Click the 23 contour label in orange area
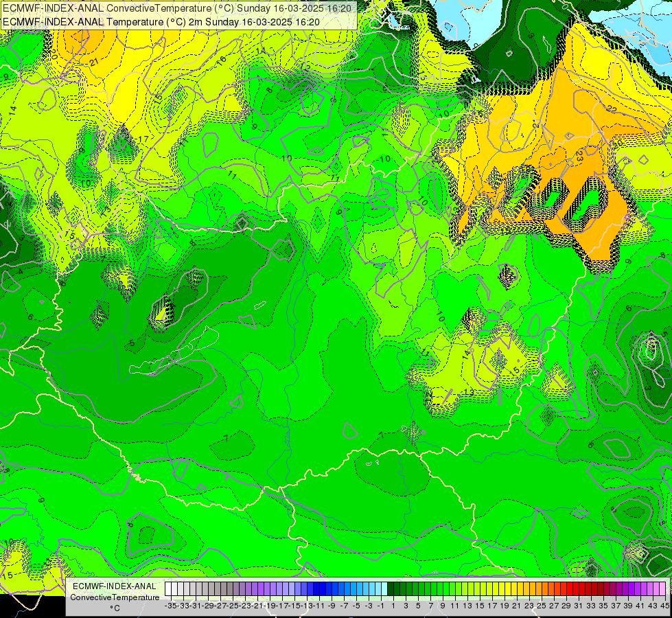Viewport: 672px width, 618px height. tap(579, 155)
